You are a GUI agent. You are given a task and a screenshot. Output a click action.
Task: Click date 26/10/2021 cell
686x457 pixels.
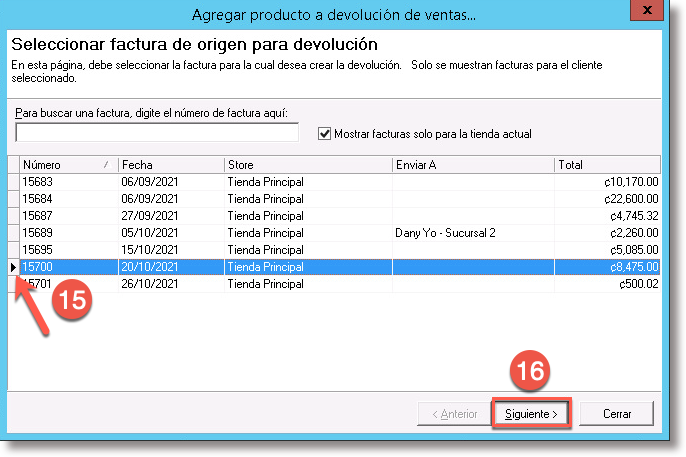click(150, 284)
